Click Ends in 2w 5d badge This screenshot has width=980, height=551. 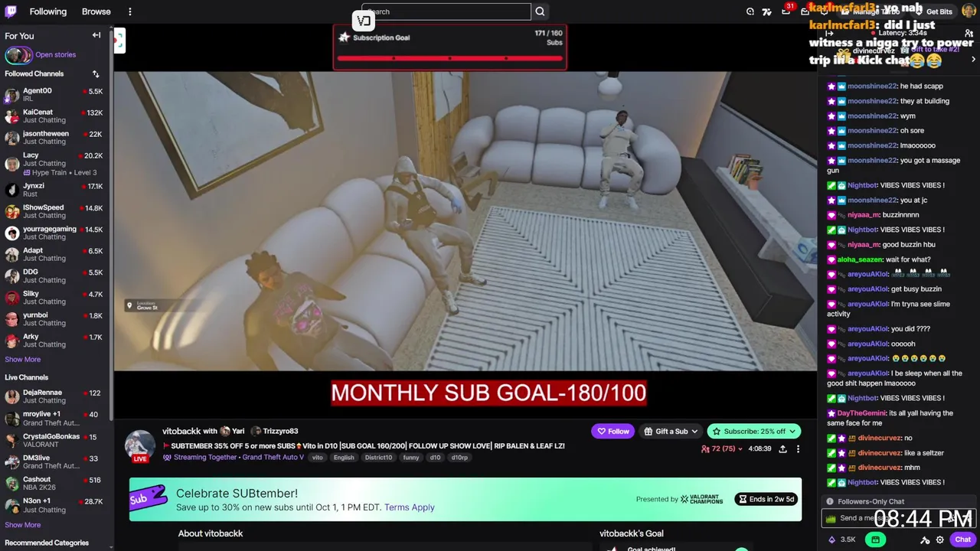[766, 499]
